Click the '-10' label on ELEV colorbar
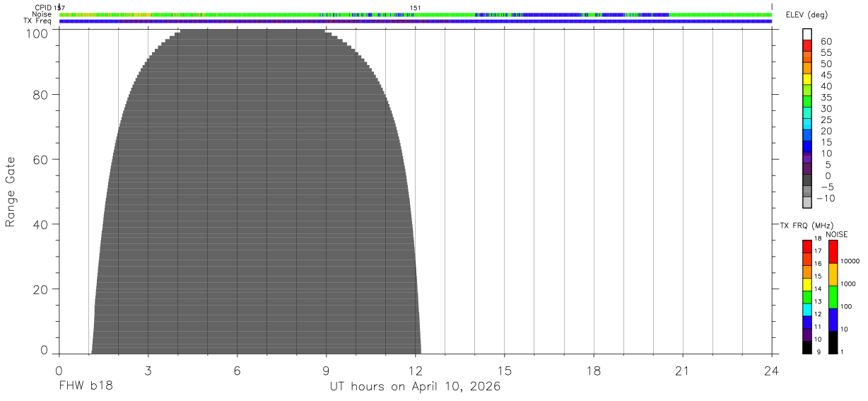Image resolution: width=868 pixels, height=401 pixels. click(x=824, y=198)
